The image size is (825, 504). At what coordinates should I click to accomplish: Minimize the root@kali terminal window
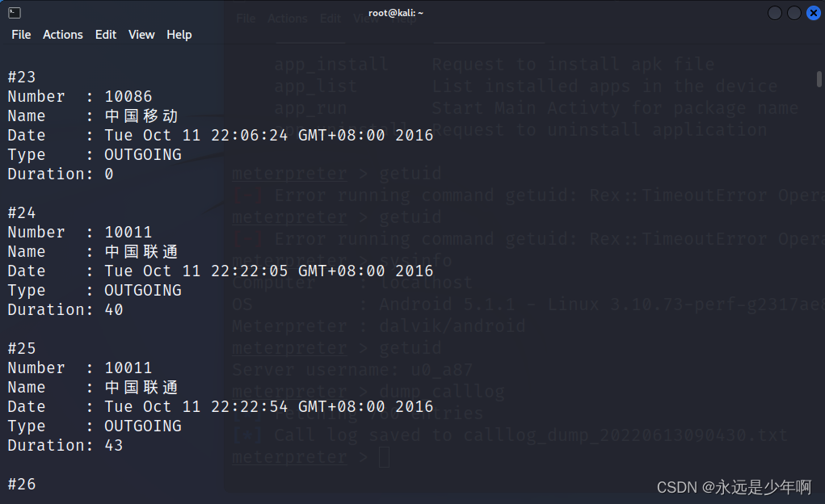[774, 13]
